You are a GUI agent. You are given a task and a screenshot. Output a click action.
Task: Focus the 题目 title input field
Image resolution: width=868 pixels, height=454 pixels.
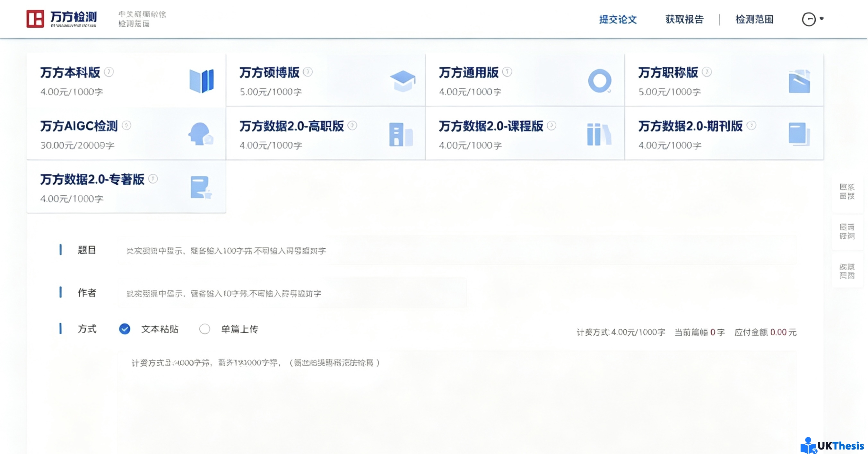tap(457, 251)
